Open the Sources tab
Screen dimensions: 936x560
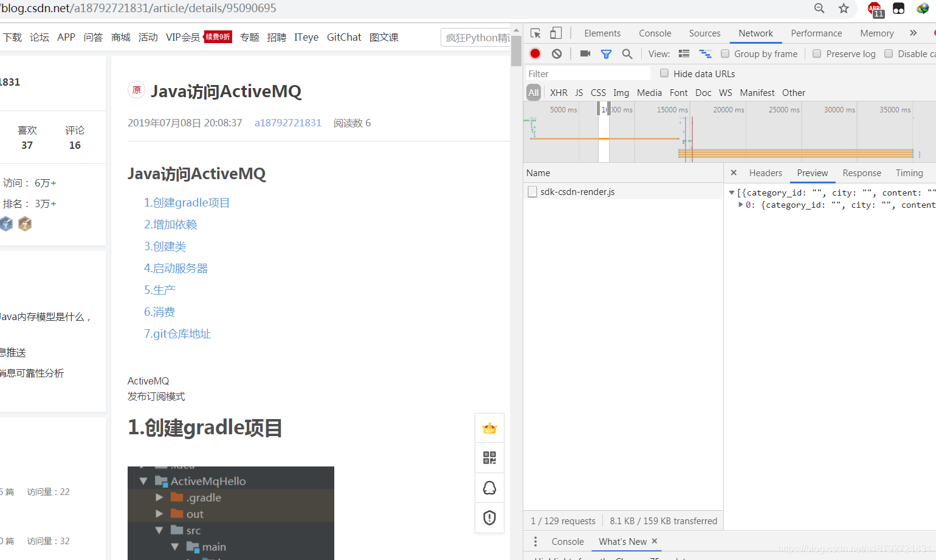point(704,33)
